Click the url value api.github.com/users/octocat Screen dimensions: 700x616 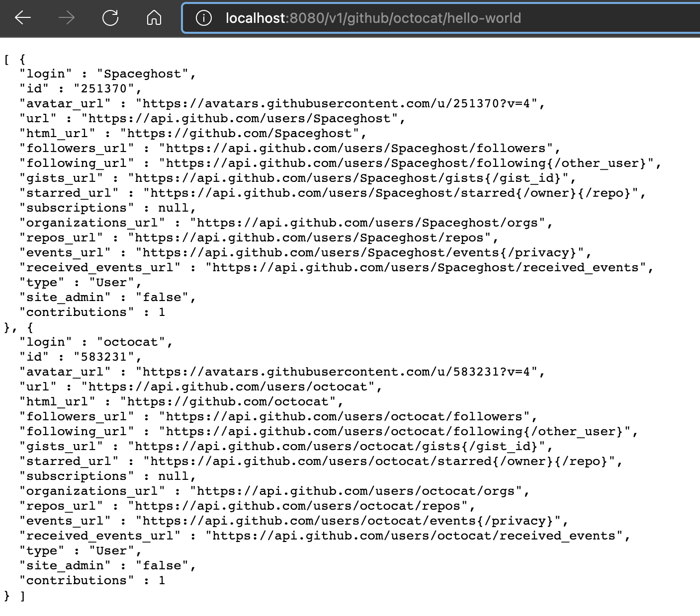point(228,387)
